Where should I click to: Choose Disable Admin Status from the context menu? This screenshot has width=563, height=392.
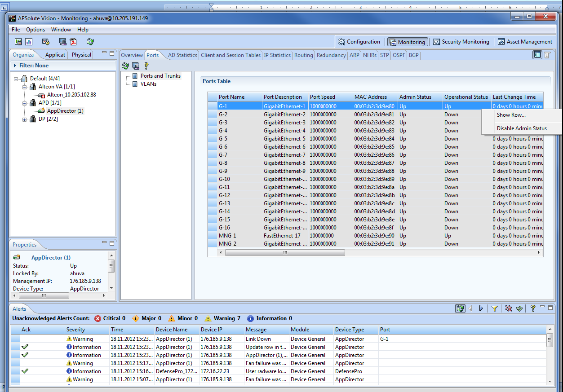click(x=522, y=128)
